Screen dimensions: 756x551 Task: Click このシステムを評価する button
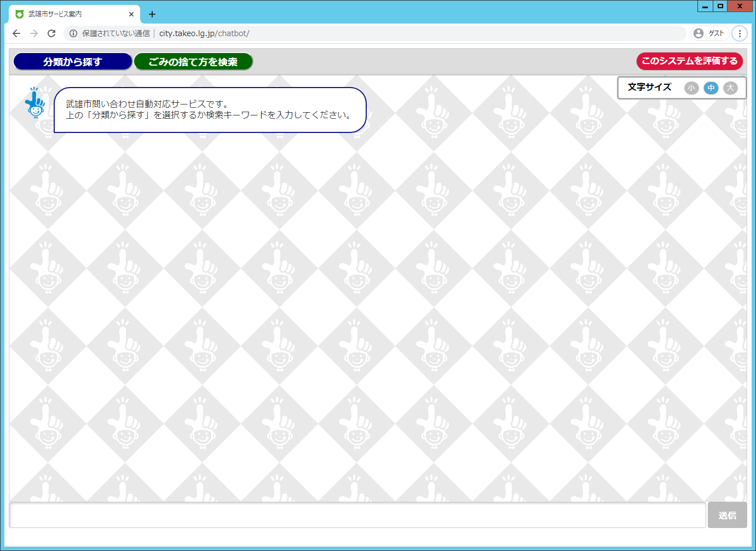[x=689, y=61]
